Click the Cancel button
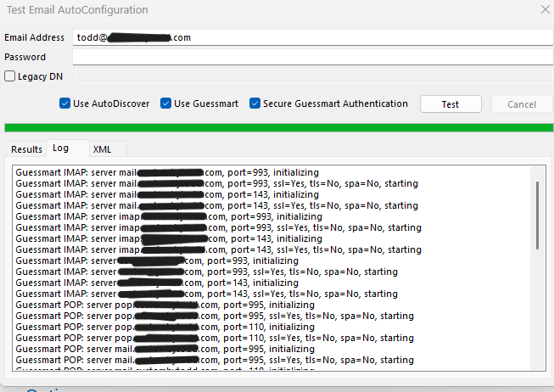The width and height of the screenshot is (554, 392). [522, 104]
